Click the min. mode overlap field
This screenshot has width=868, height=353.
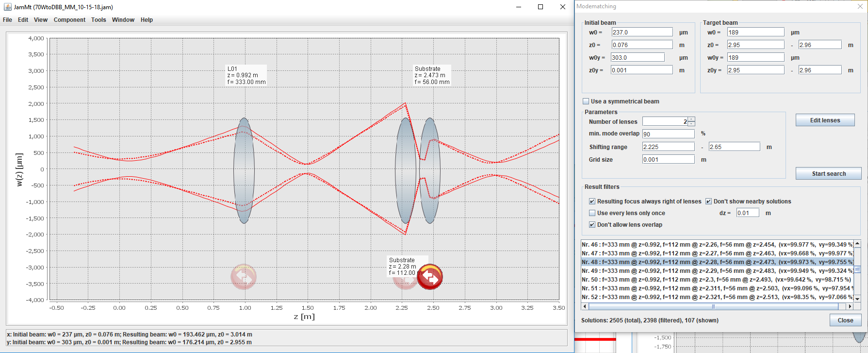coord(668,134)
